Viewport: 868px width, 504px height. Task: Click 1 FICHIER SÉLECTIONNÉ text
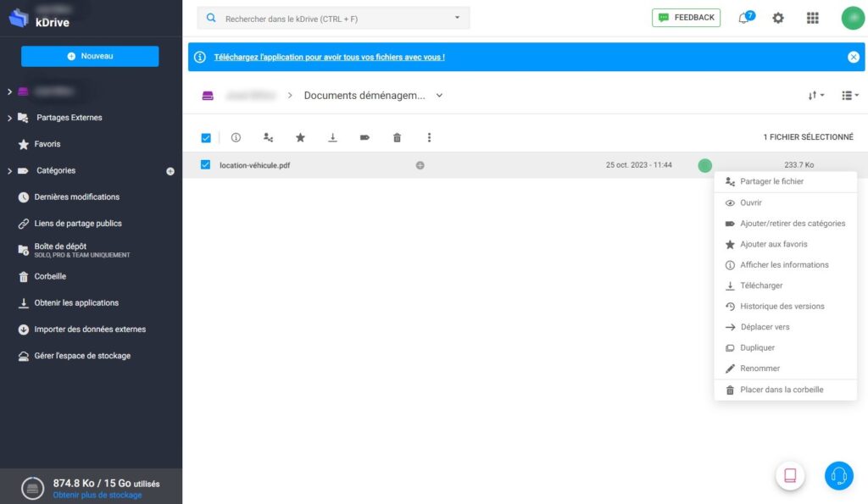tap(808, 137)
